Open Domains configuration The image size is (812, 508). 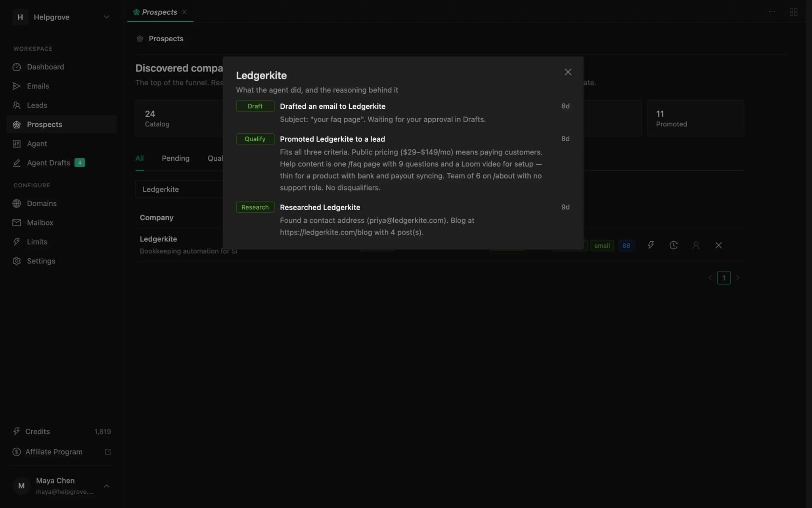coord(62,203)
